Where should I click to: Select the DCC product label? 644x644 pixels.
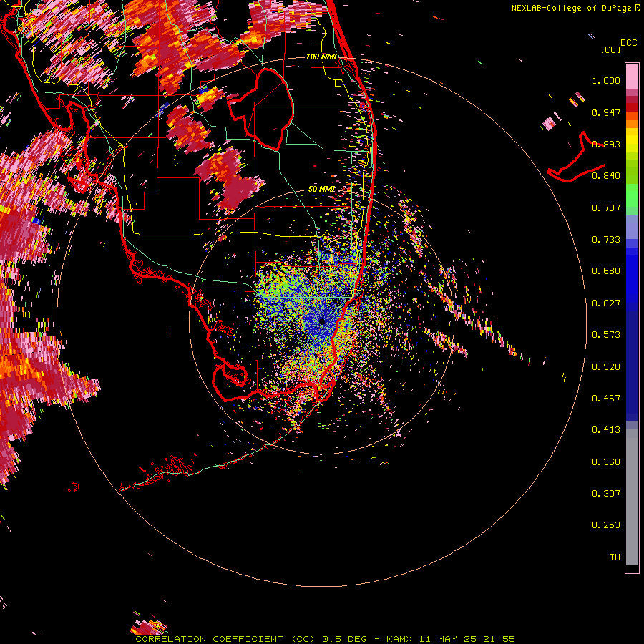pyautogui.click(x=628, y=43)
